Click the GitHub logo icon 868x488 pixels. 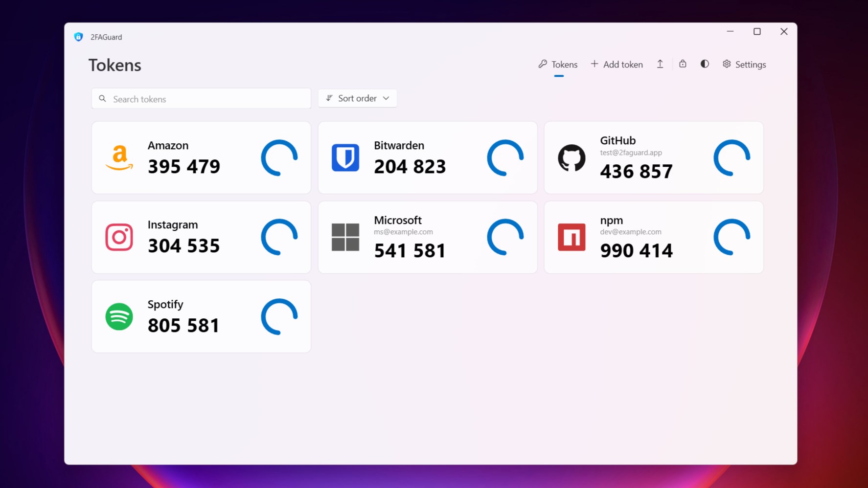(x=571, y=157)
